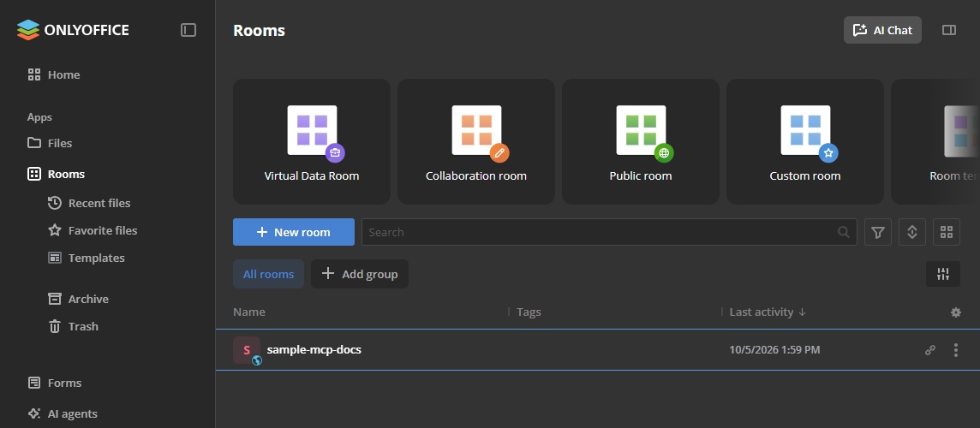Screen dimensions: 980x428
Task: Click the Files folder icon
Action: tap(34, 143)
